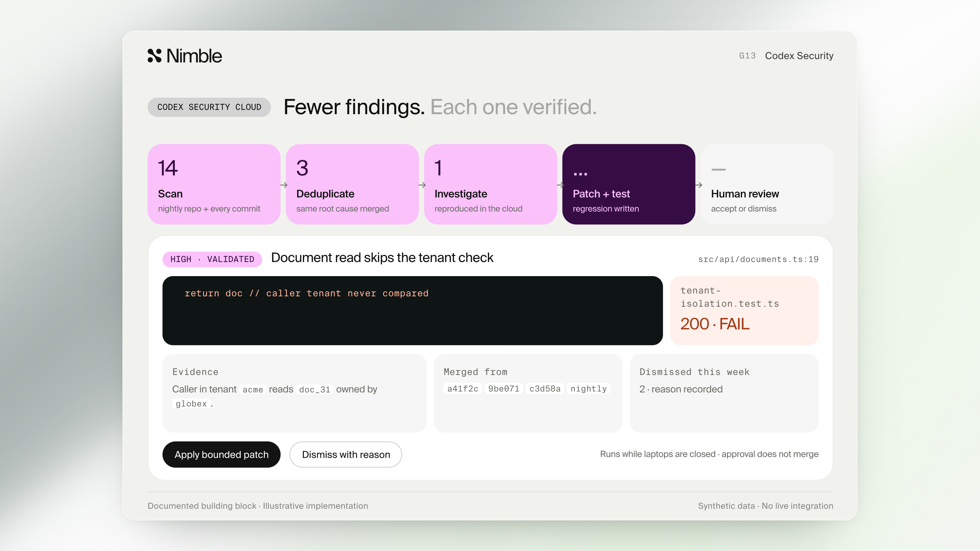Image resolution: width=980 pixels, height=551 pixels.
Task: Open the Scan stage card
Action: click(x=214, y=184)
